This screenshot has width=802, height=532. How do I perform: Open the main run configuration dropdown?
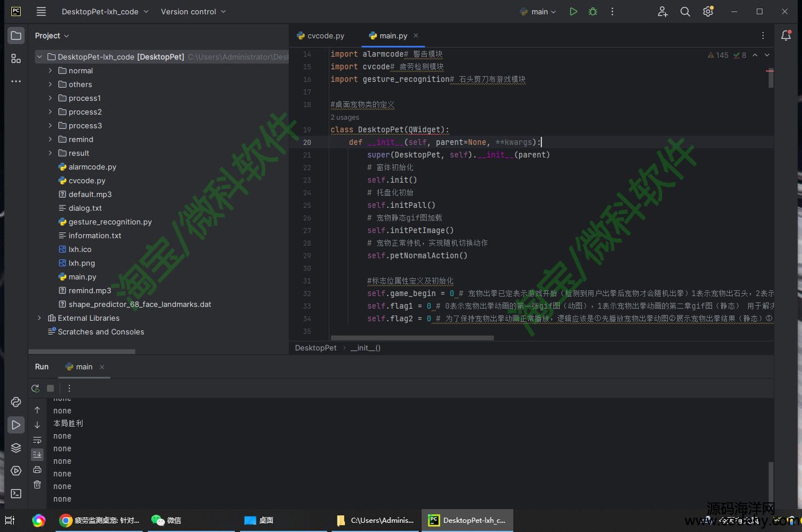pyautogui.click(x=538, y=11)
